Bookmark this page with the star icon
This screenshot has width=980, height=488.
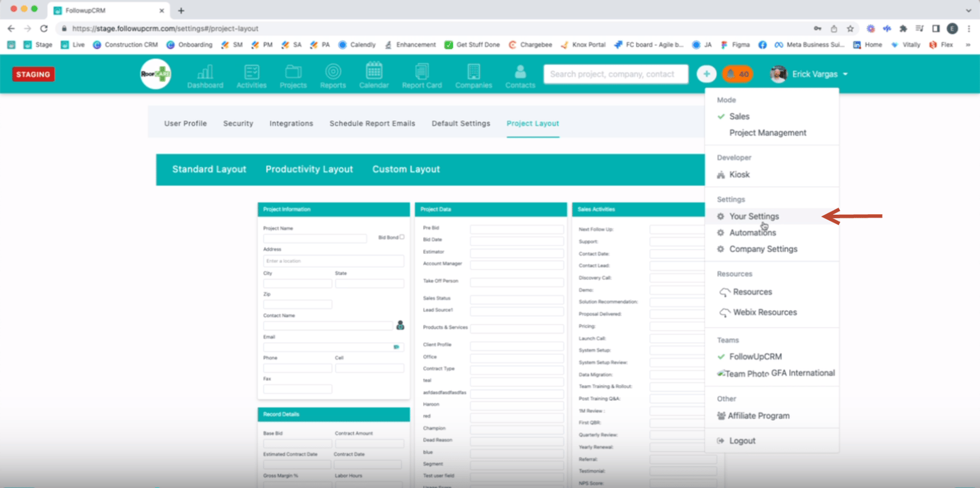[x=850, y=28]
